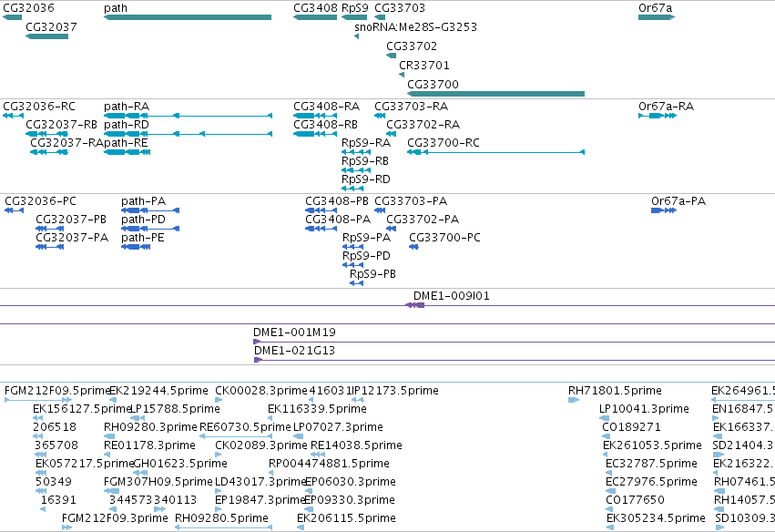The height and width of the screenshot is (532, 775).
Task: Open EST EK206115.5prime label
Action: 346,518
